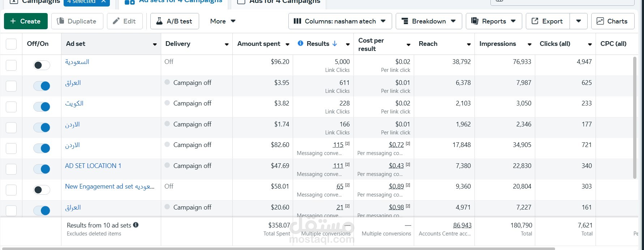Click the green Create button
Image resolution: width=644 pixels, height=250 pixels.
click(26, 21)
